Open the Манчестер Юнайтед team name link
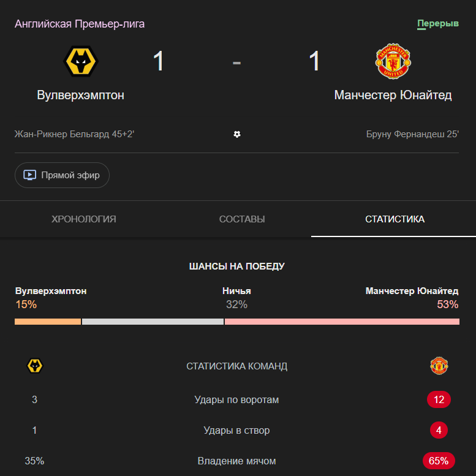 click(x=393, y=95)
